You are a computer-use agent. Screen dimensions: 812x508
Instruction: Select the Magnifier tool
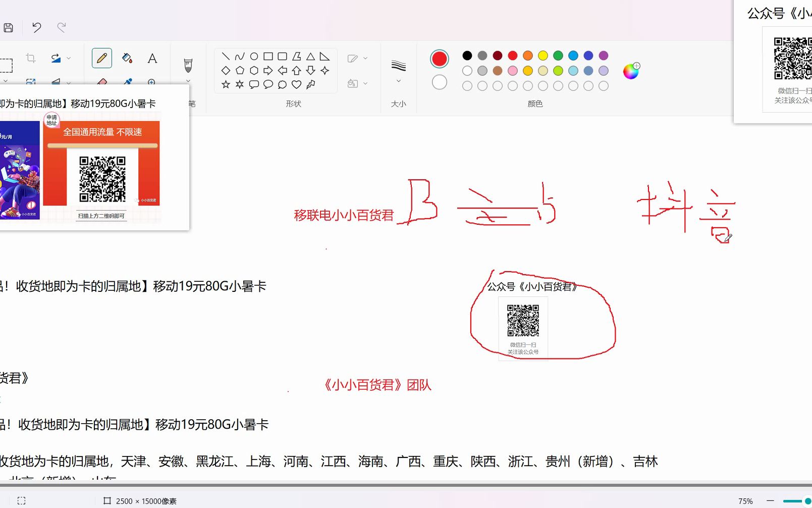151,82
